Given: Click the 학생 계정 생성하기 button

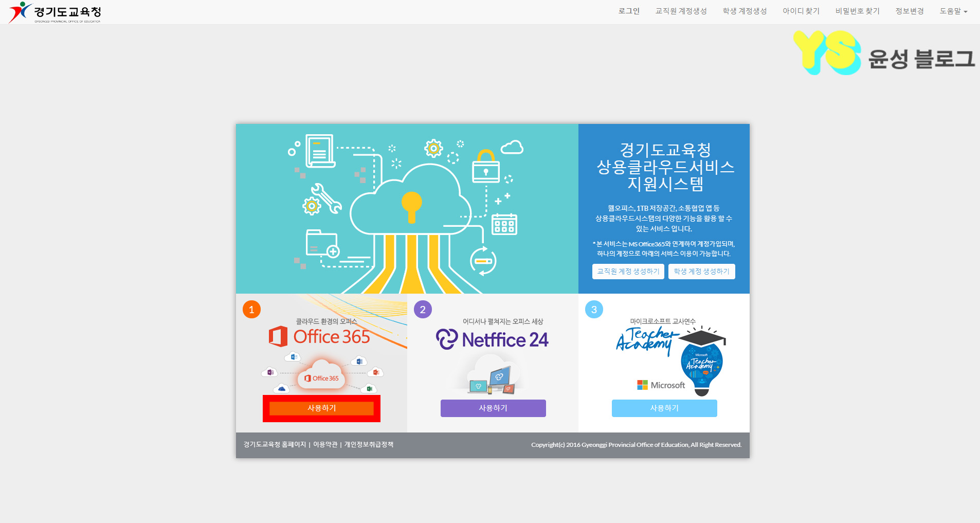Looking at the screenshot, I should click(701, 272).
